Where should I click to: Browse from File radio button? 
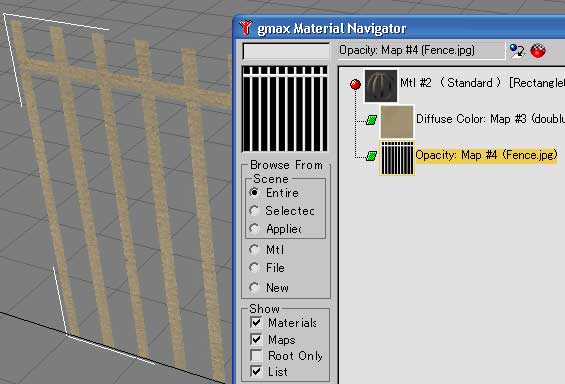254,268
